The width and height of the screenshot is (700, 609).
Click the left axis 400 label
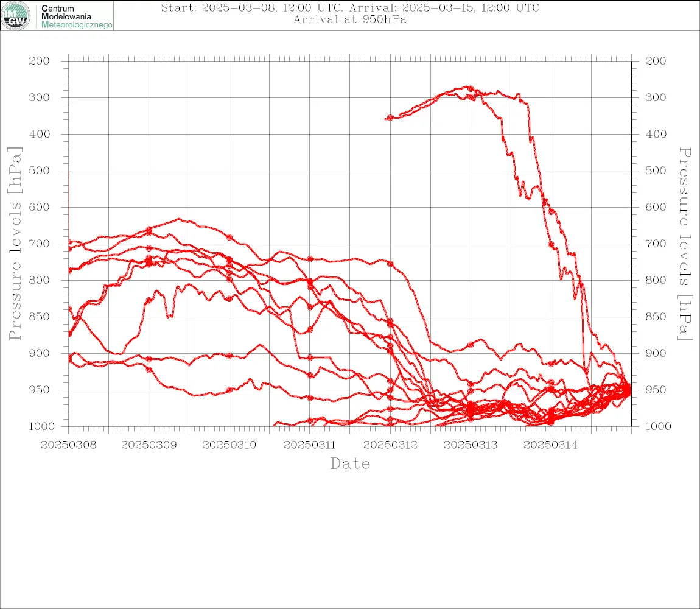coord(40,134)
